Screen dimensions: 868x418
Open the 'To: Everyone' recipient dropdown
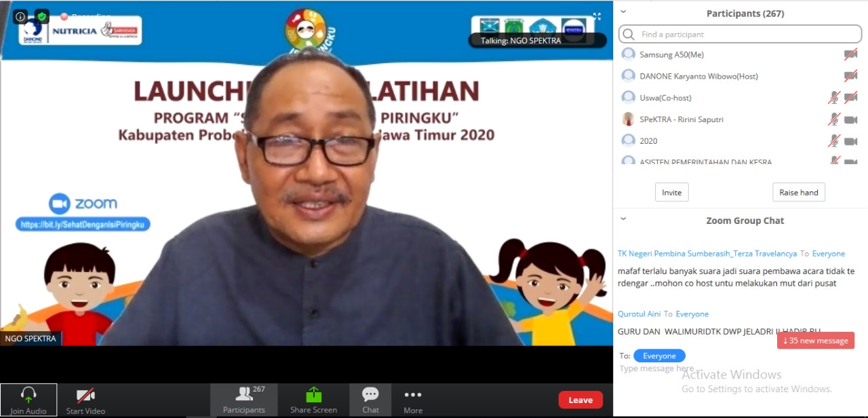coord(659,356)
